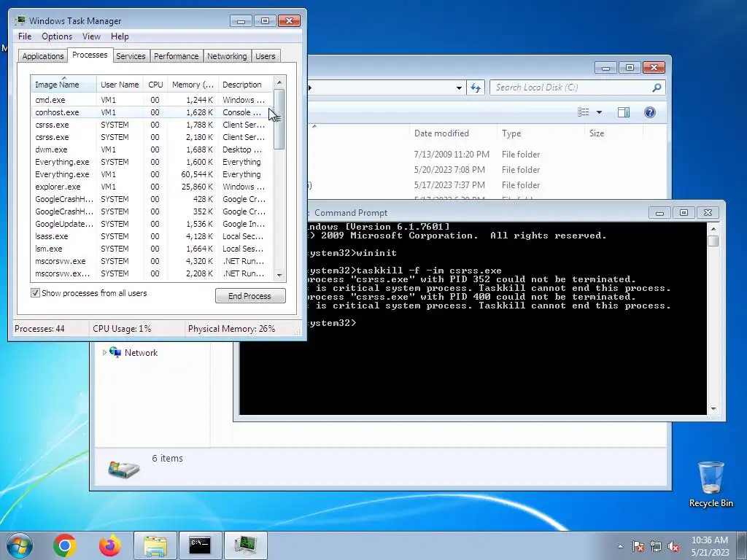Sort processes by User Name column header
This screenshot has height=560, width=747.
coord(120,85)
